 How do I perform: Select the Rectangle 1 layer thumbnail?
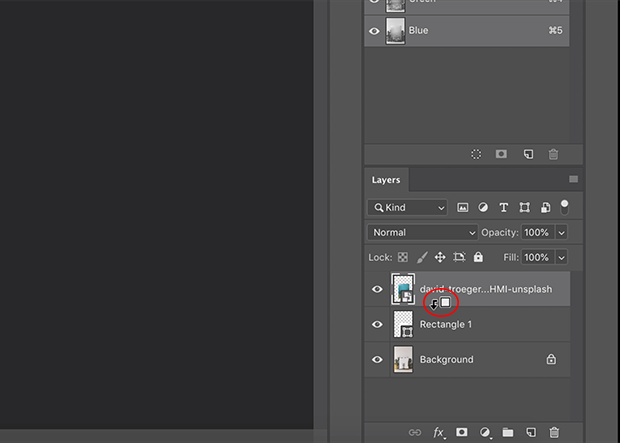pos(403,324)
